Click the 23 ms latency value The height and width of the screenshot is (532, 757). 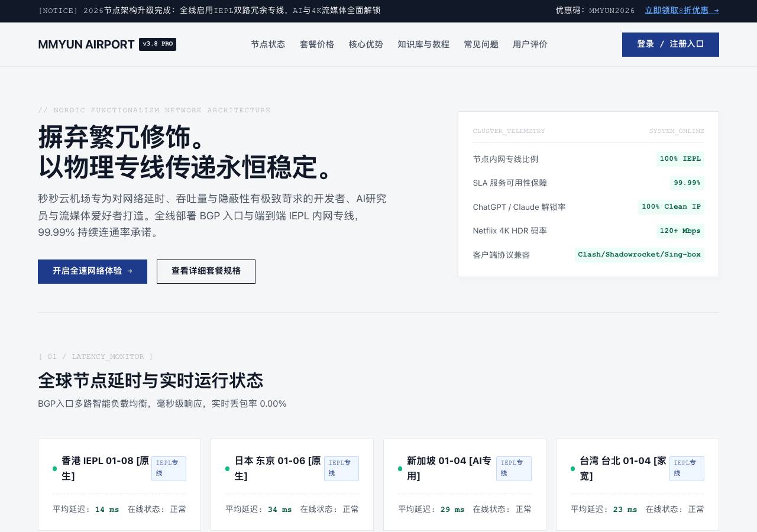pos(625,510)
